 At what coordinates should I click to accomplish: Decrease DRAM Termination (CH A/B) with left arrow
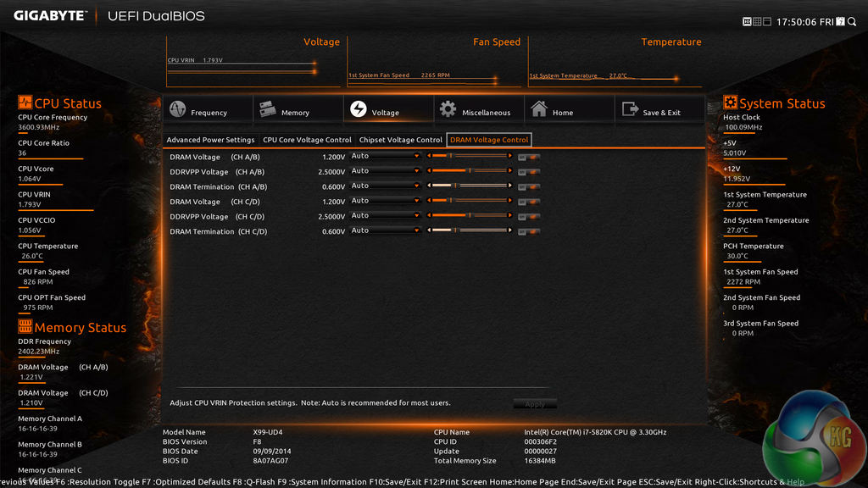click(429, 186)
